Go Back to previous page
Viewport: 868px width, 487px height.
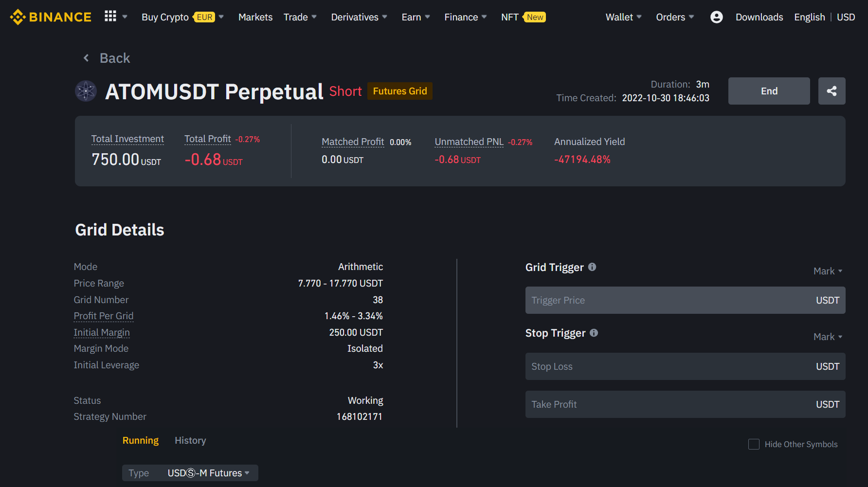(115, 58)
